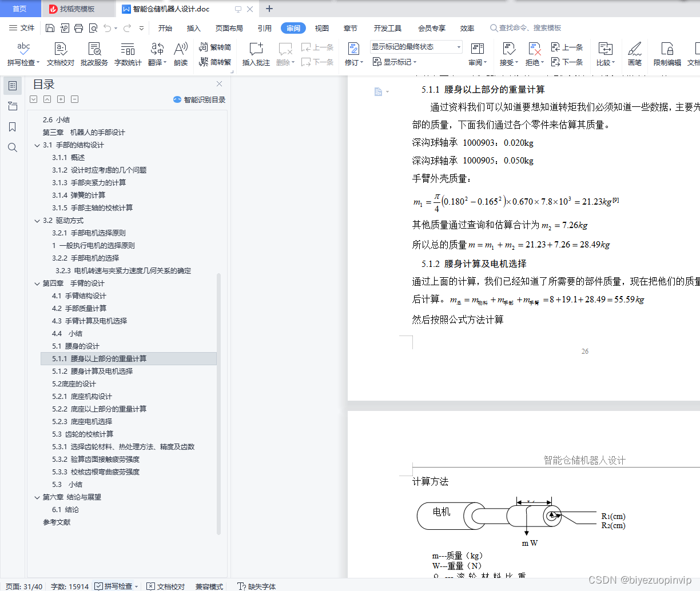Toggle 拼写检查 checkbox in status bar
700x591 pixels.
pos(99,586)
